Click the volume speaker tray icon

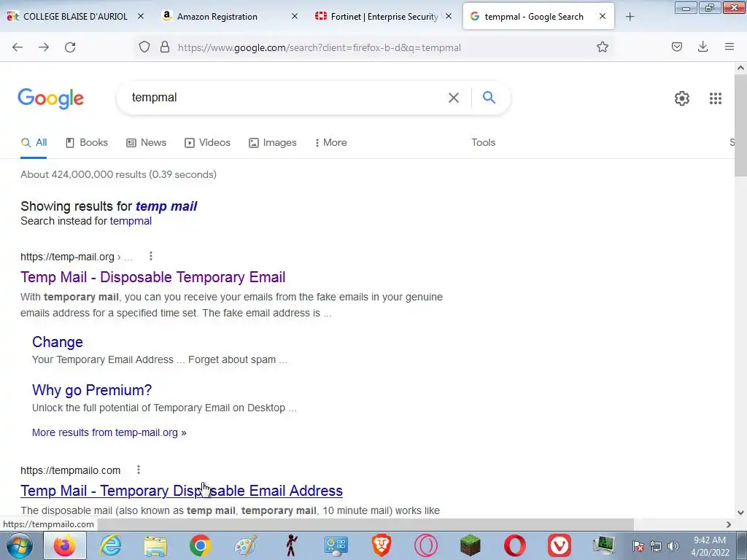coord(673,546)
